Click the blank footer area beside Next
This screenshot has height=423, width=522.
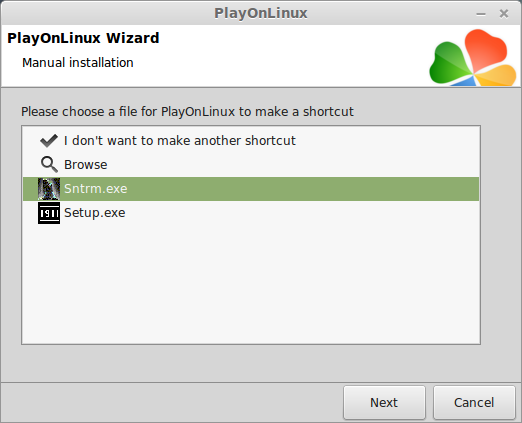tap(172, 403)
